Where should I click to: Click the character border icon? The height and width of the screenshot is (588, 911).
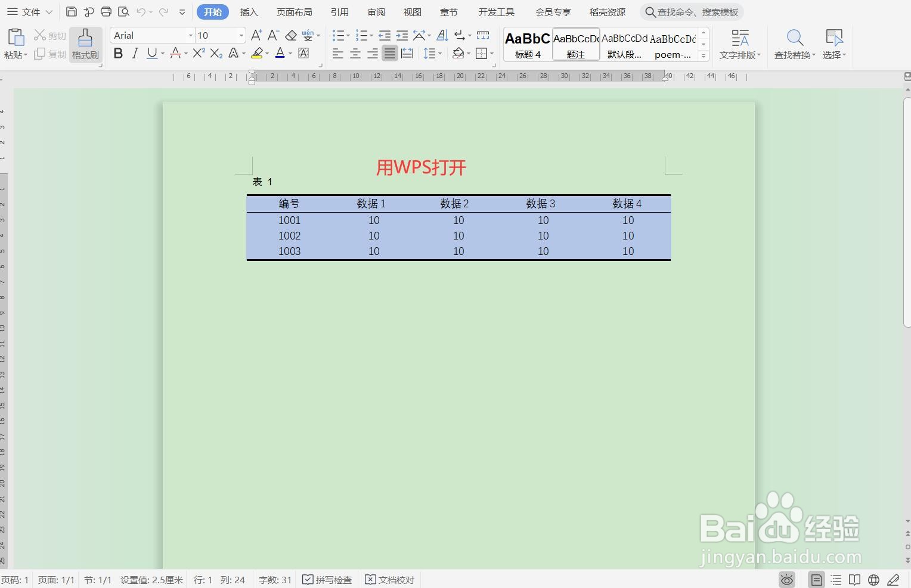(x=303, y=54)
